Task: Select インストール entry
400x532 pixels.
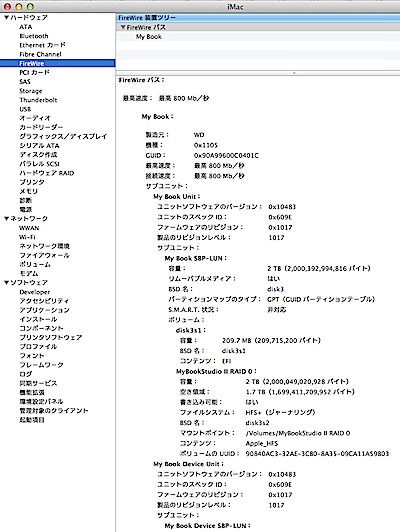Action: point(38,319)
